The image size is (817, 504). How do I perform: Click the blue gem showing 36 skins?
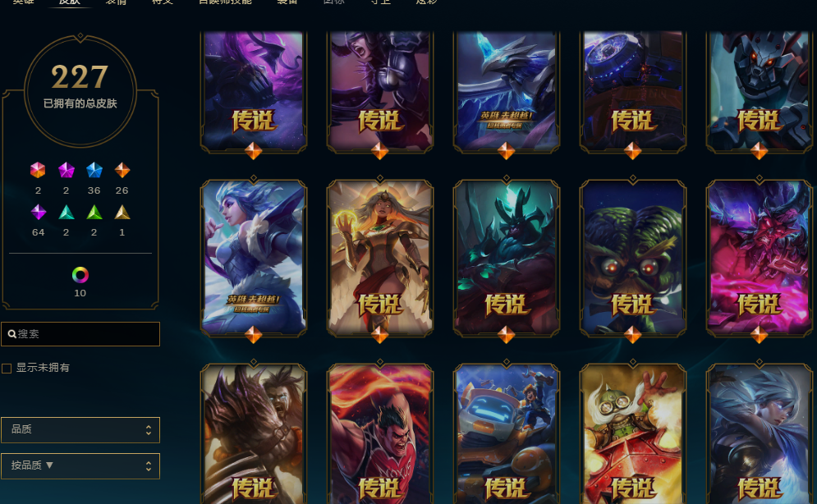click(x=94, y=170)
